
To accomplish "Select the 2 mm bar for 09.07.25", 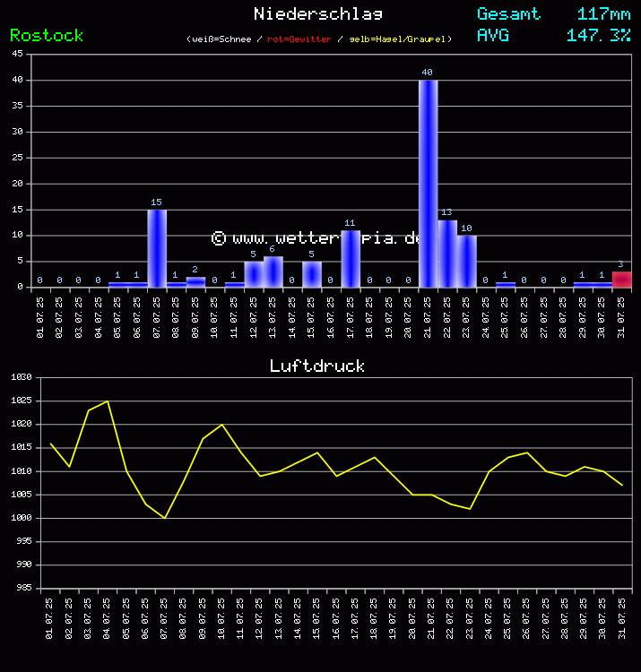I will (195, 282).
